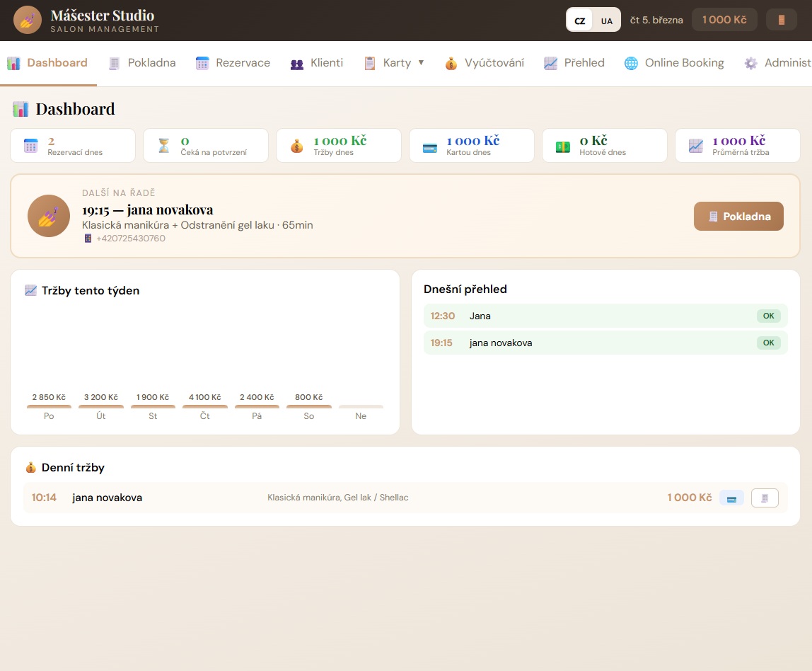Click the OK status badge next to Jana
The image size is (812, 671).
(768, 316)
